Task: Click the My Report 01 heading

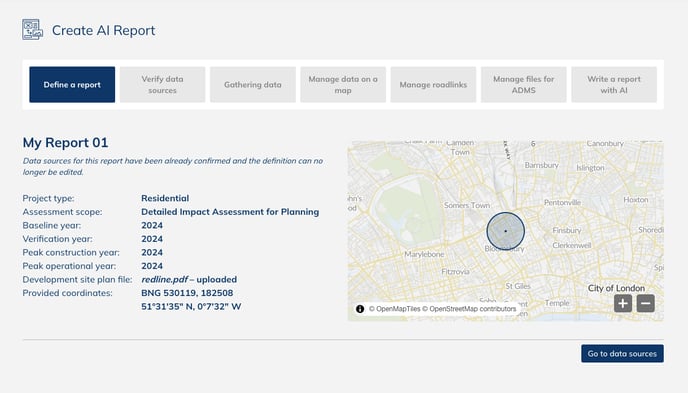Action: click(65, 143)
